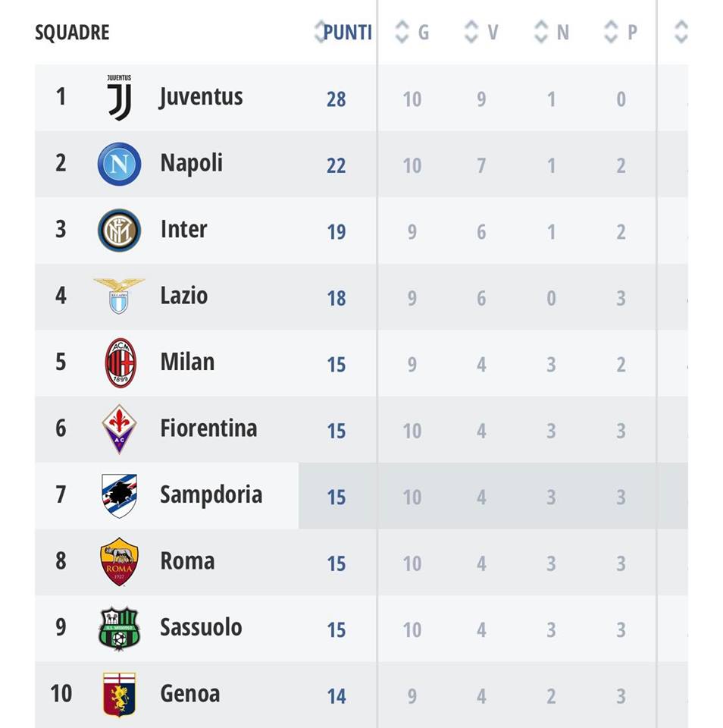Open the Milan club badge

(120, 362)
